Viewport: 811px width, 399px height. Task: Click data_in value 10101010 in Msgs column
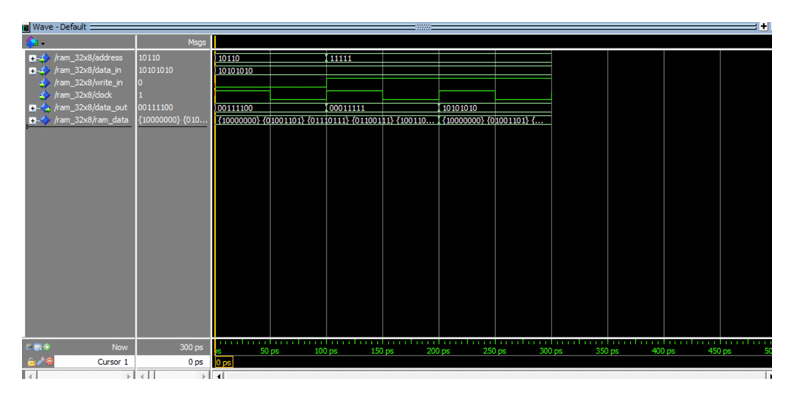tap(156, 70)
